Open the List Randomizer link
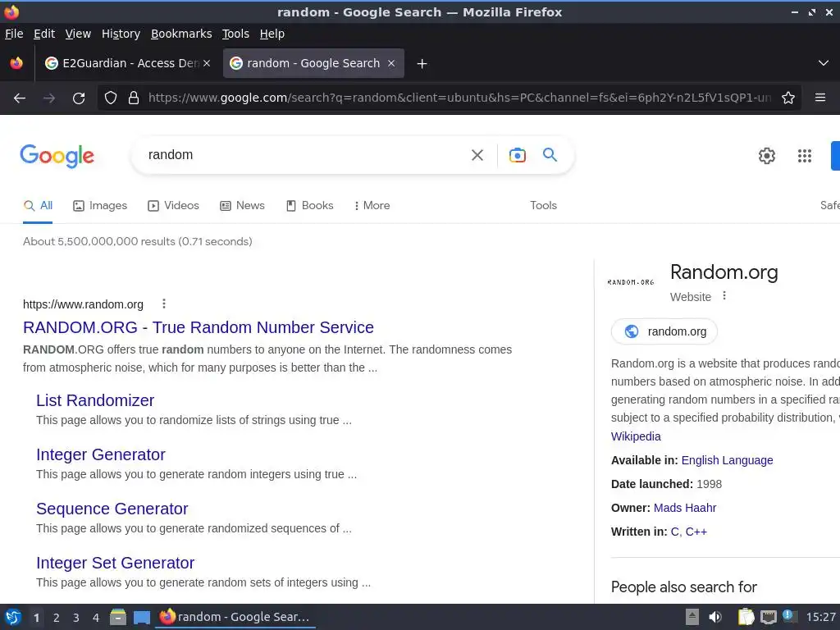 pos(95,400)
